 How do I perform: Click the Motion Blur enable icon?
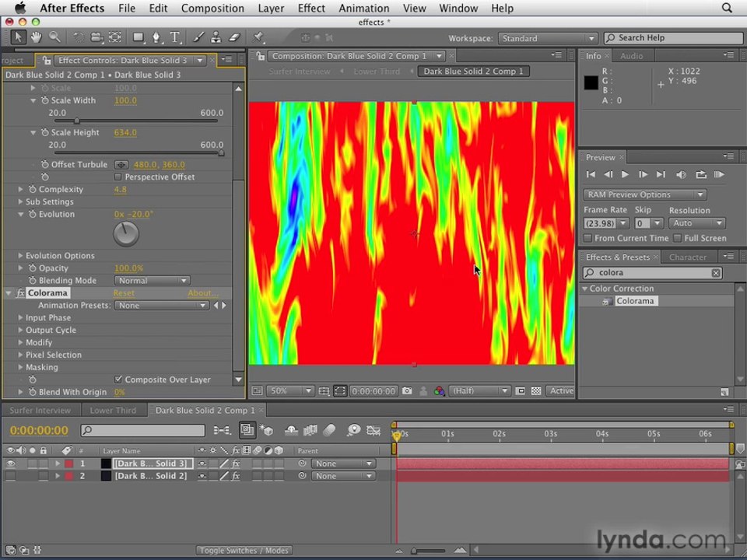click(x=329, y=430)
